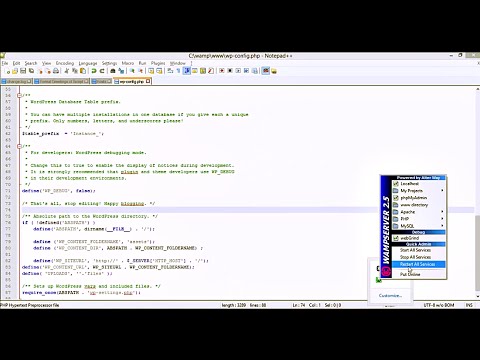
Task: Click Run Macro Multiple Times icon
Action: (246, 71)
